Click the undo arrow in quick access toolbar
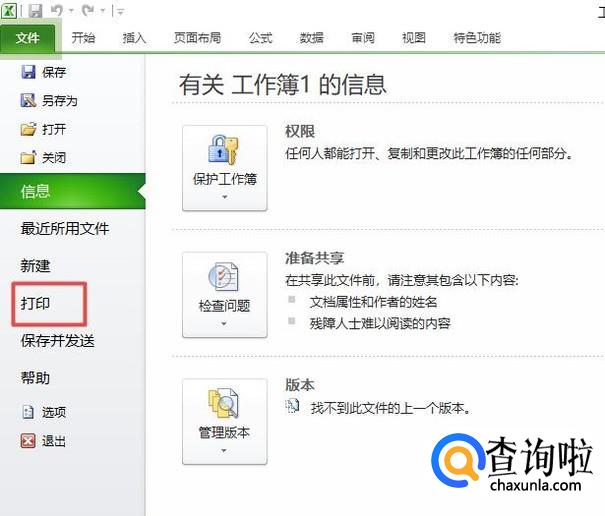The height and width of the screenshot is (516, 605). pos(56,10)
